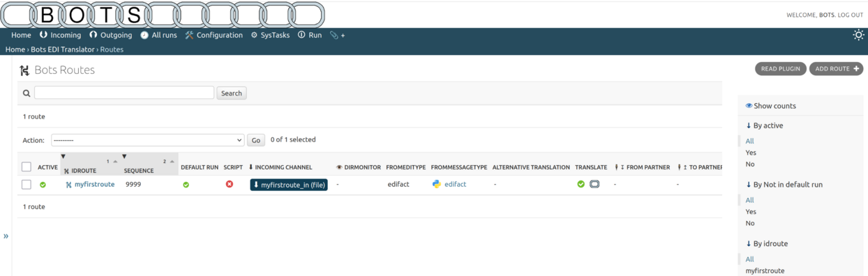Click the Python icon beside edifact message type

point(436,184)
